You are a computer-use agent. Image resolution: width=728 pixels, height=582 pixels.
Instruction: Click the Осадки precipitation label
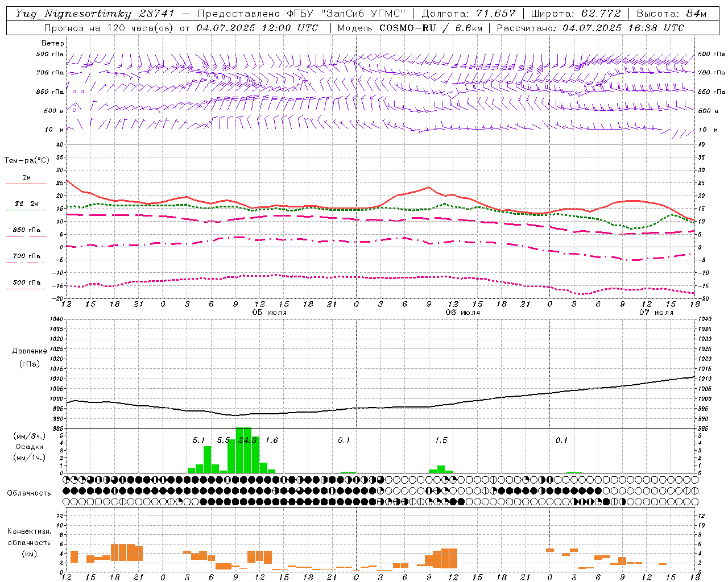(x=30, y=447)
